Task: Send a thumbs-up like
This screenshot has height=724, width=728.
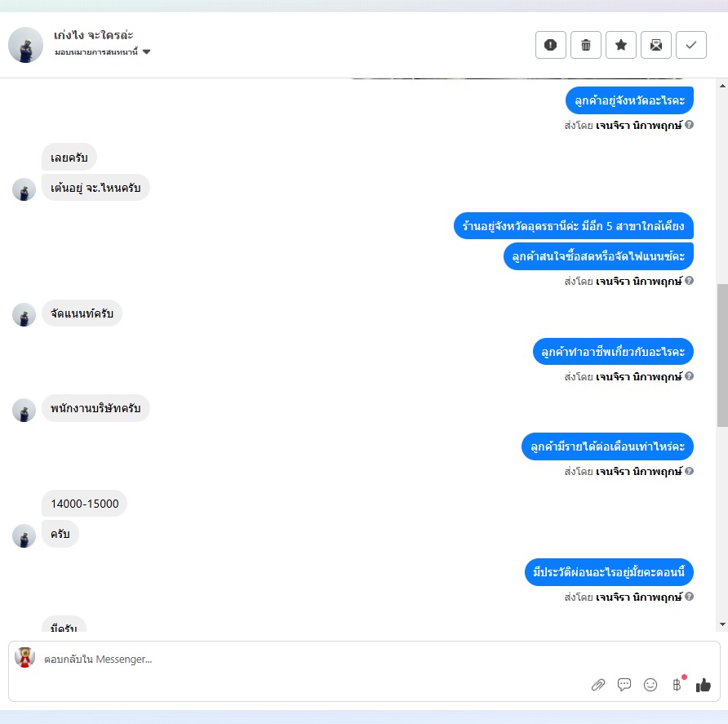Action: click(703, 685)
